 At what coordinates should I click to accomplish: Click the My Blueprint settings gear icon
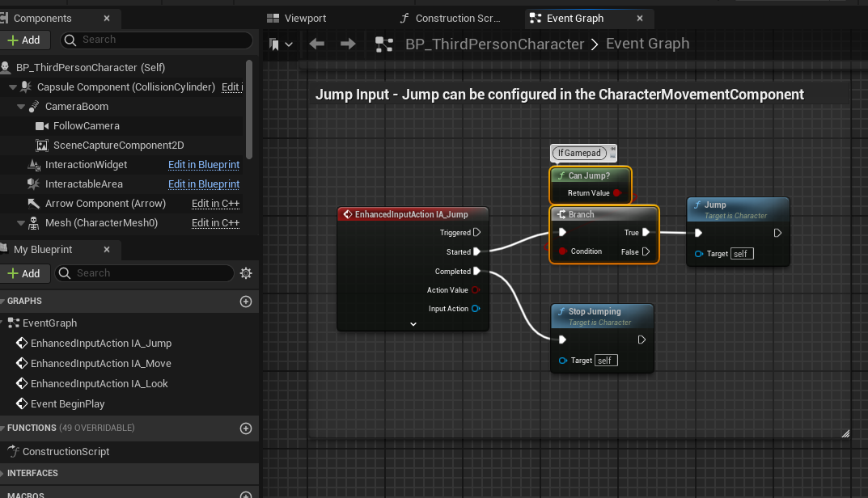246,273
